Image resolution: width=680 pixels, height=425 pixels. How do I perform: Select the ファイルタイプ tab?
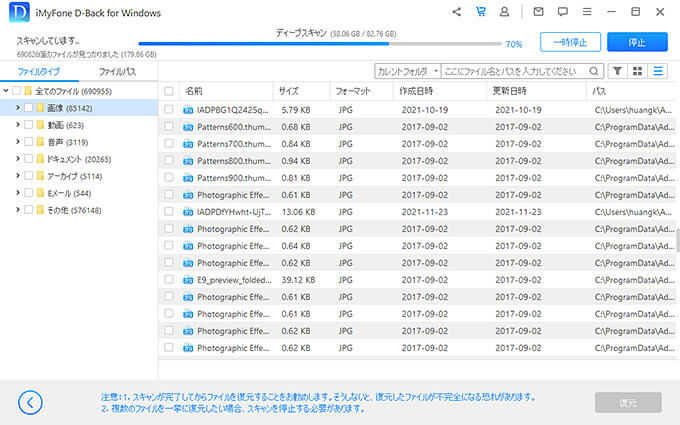38,73
